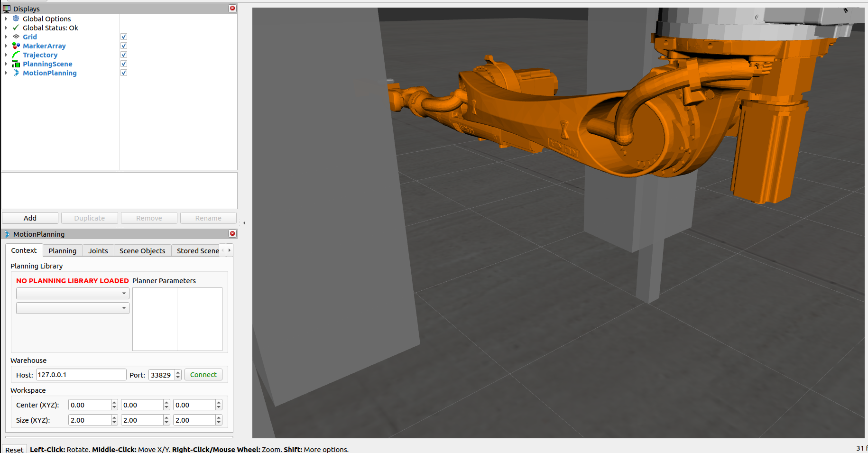
Task: Disable the MarkerArray checkbox
Action: click(123, 45)
